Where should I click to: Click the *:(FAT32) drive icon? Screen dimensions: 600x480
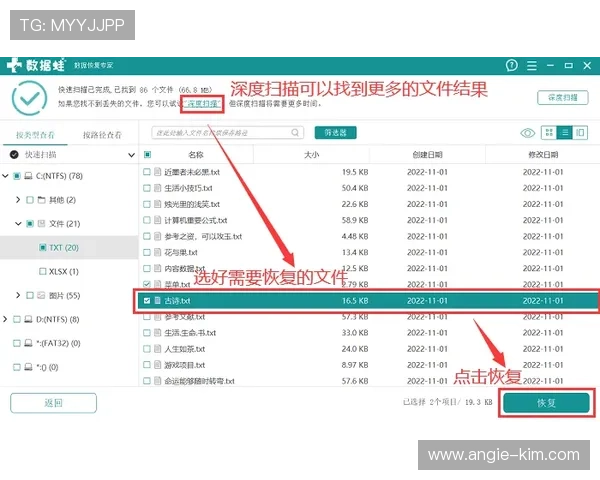pos(28,343)
